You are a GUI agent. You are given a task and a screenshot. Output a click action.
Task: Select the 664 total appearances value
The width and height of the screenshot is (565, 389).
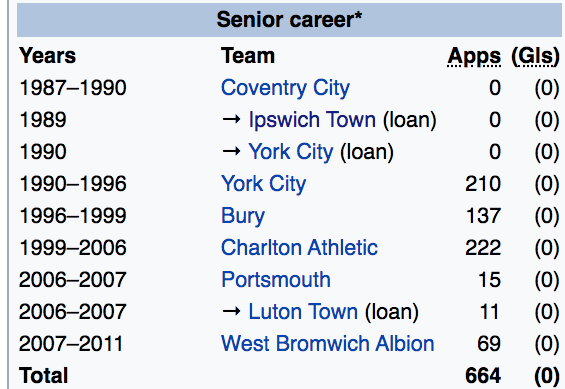483,376
